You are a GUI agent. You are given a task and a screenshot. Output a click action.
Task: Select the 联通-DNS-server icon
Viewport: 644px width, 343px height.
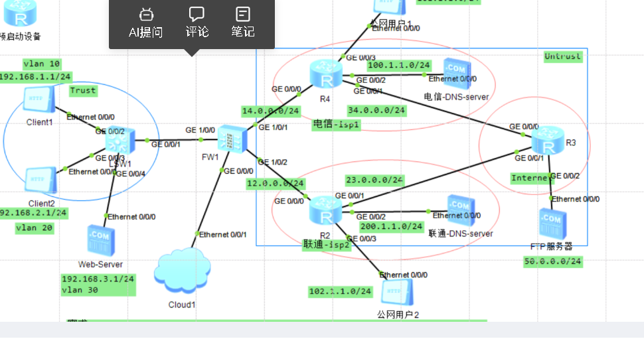pos(461,210)
